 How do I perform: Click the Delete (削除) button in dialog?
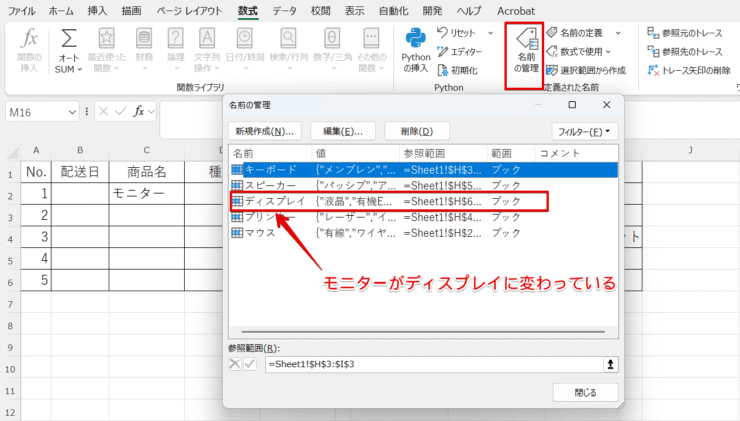(x=417, y=131)
